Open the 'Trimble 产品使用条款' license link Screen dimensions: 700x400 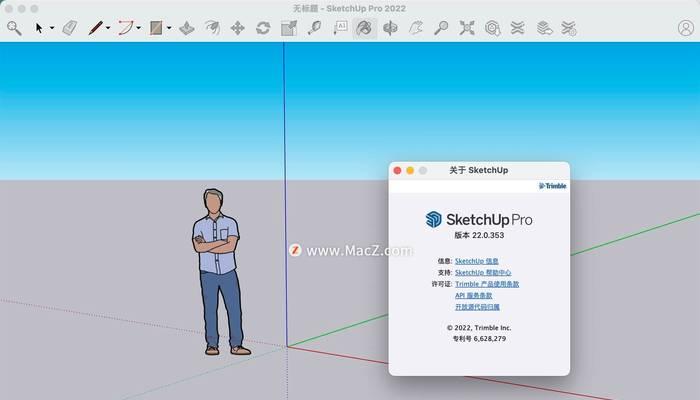coord(487,284)
